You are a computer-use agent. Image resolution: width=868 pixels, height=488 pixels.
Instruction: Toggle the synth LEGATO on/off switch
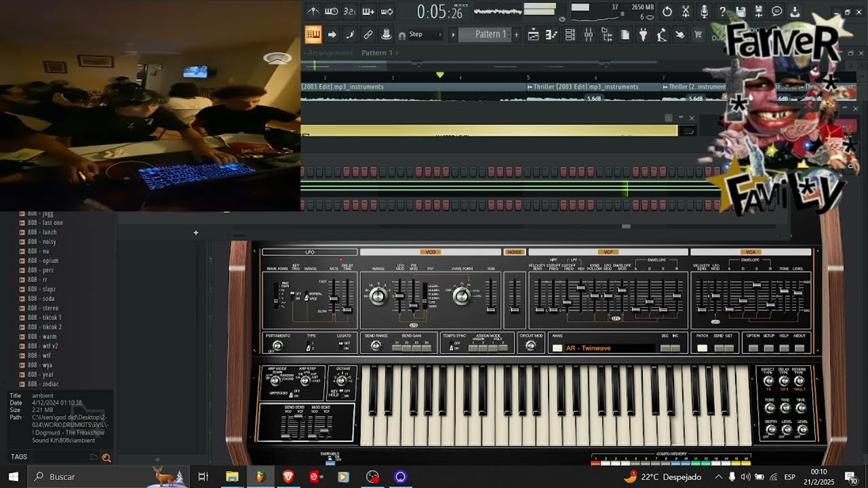pos(341,345)
